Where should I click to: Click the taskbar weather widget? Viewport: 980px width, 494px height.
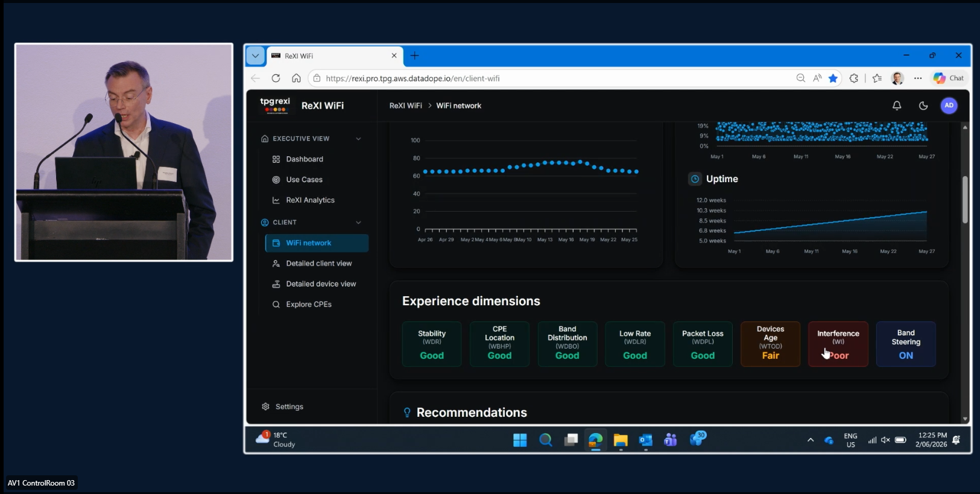click(x=276, y=440)
